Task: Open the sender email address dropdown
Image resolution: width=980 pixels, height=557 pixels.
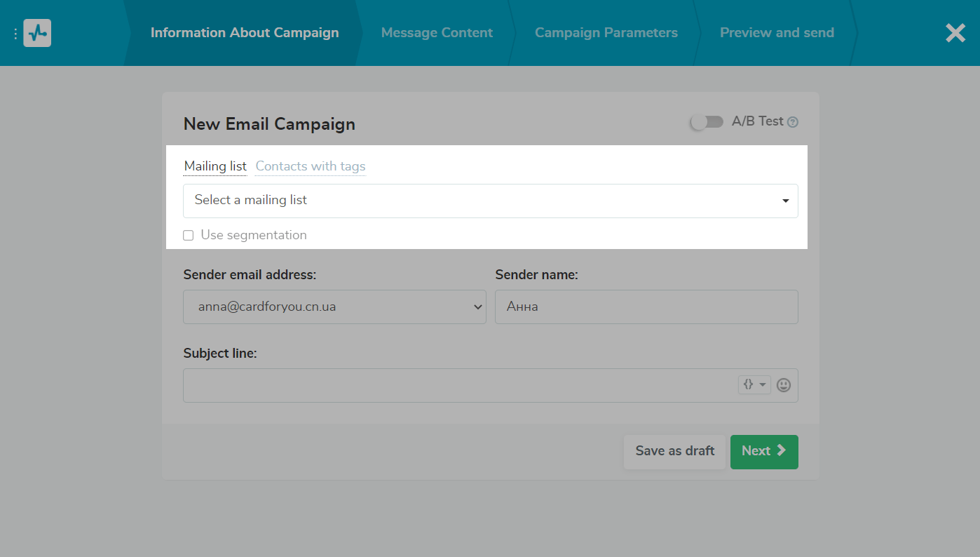Action: [x=334, y=307]
